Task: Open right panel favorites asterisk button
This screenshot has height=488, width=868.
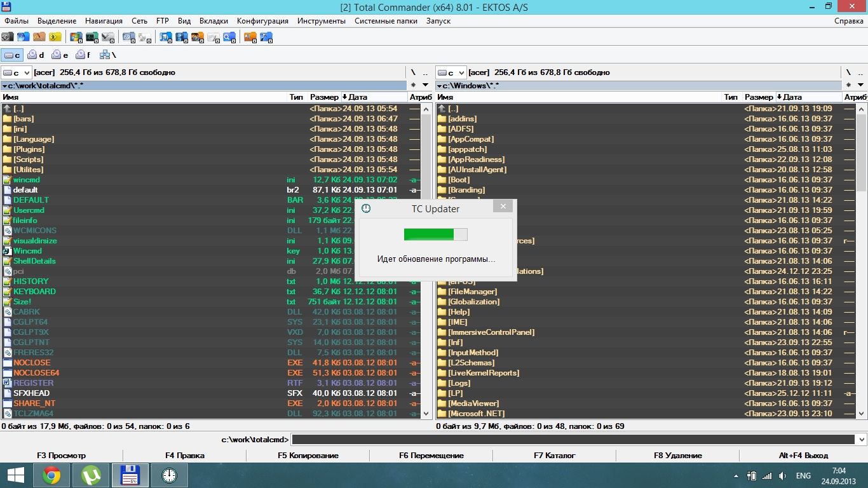Action: click(x=848, y=85)
